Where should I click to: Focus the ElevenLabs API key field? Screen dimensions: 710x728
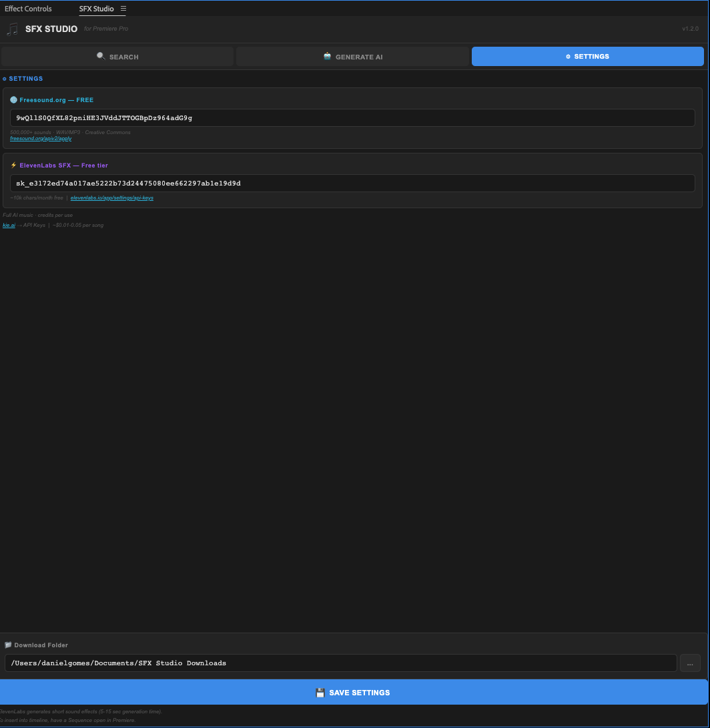pos(352,184)
